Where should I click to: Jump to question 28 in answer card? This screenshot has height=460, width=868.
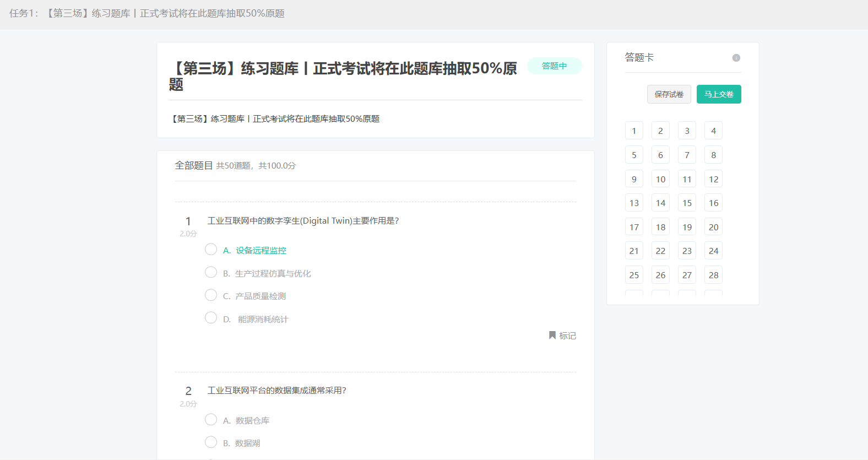(x=713, y=275)
